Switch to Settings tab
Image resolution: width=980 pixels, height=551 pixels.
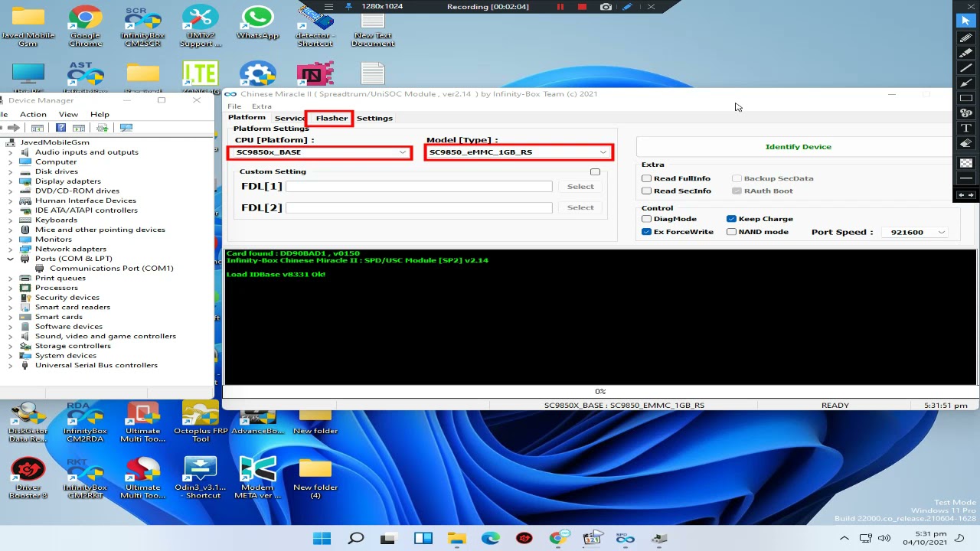click(x=374, y=118)
